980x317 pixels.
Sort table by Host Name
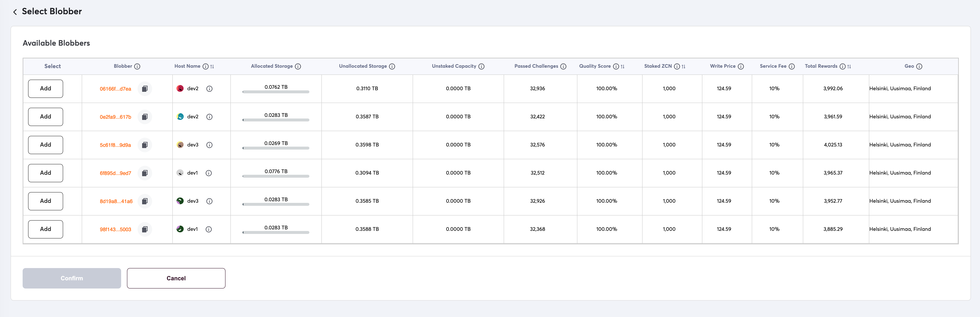click(x=212, y=66)
